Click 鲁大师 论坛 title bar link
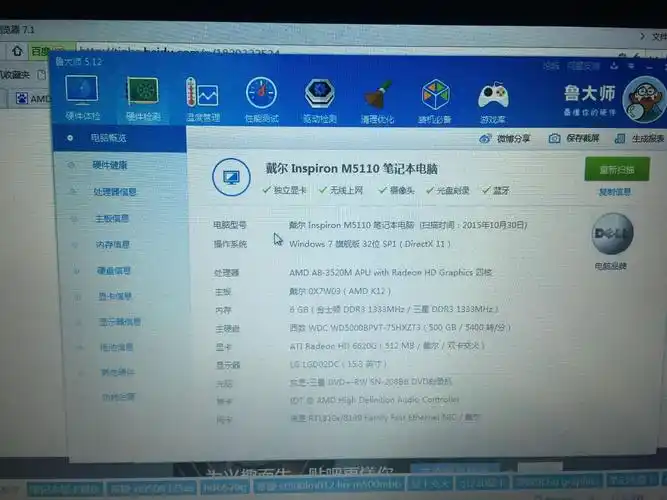 pos(551,66)
